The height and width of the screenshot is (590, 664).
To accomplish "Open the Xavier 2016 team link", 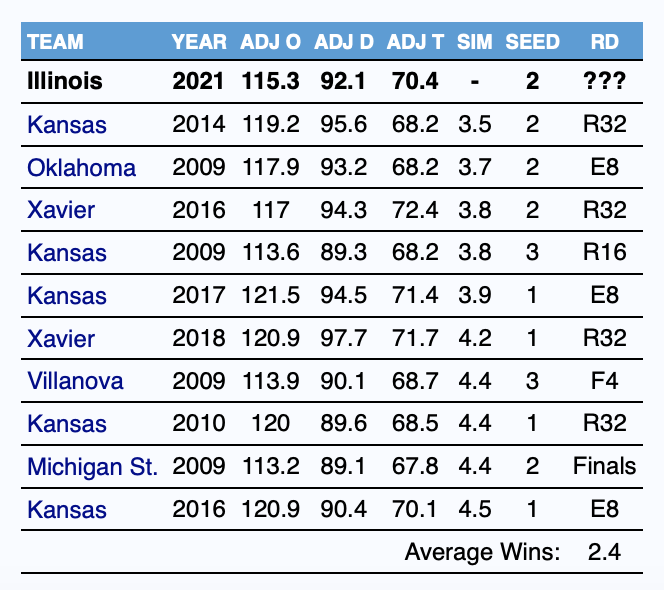I will click(x=61, y=210).
